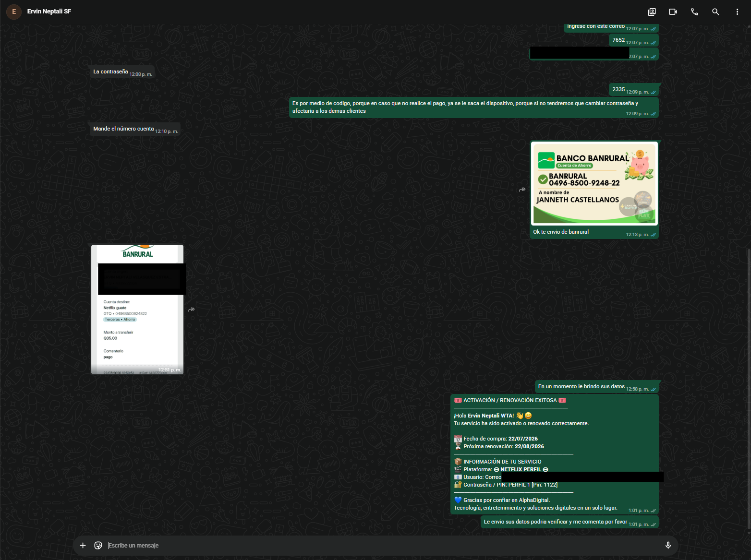Click the 'Próxima renovación: 22/08/2026' line
Image resolution: width=751 pixels, height=560 pixels.
click(499, 446)
